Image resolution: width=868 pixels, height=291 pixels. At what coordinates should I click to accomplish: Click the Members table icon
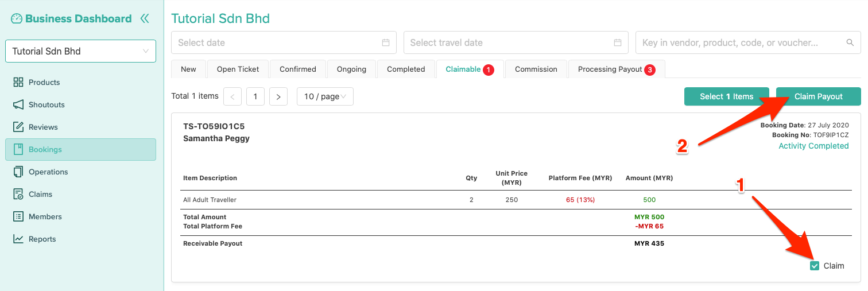point(18,216)
